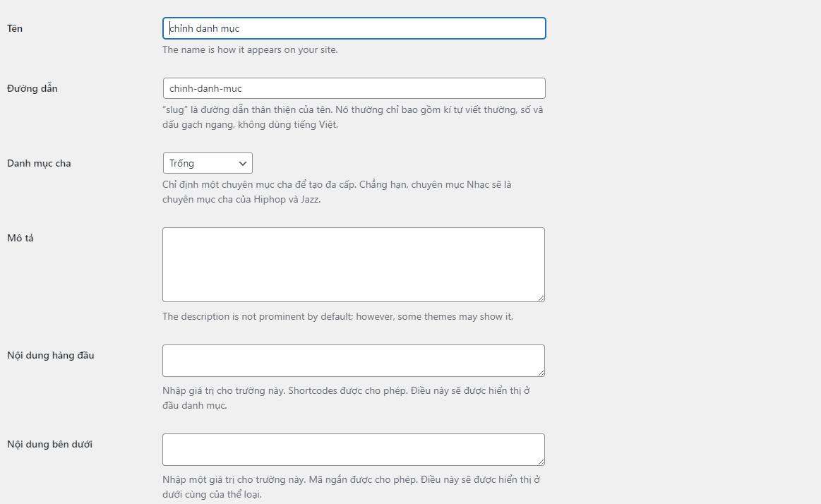Click the Mô tả textarea resize handle
This screenshot has width=821, height=504.
point(541,298)
